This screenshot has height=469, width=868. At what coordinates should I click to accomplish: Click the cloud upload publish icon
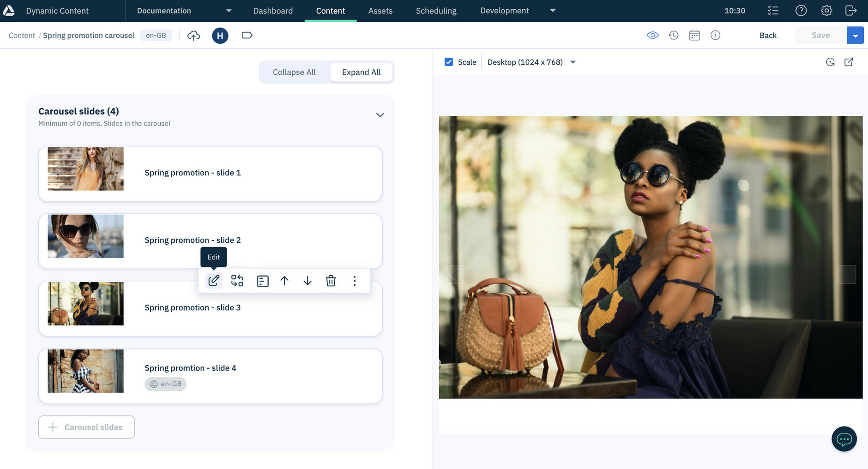194,36
